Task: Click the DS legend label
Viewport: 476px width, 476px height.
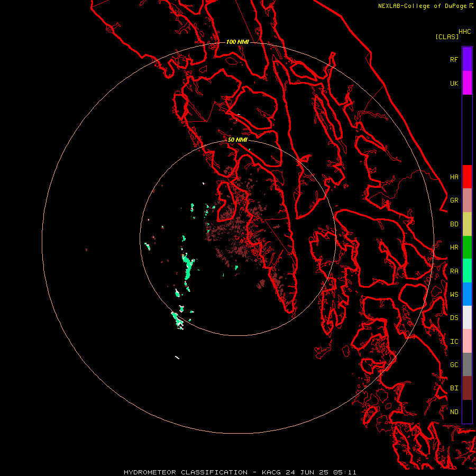Action: pos(454,317)
